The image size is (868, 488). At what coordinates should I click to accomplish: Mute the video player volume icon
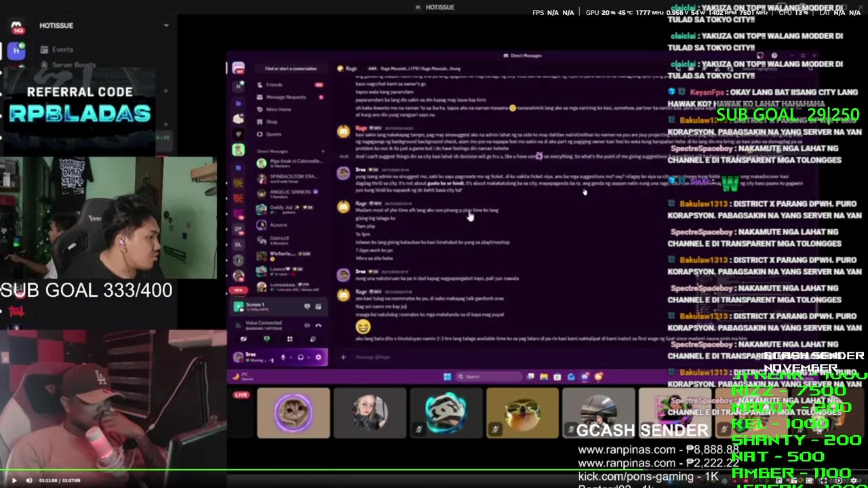(29, 481)
